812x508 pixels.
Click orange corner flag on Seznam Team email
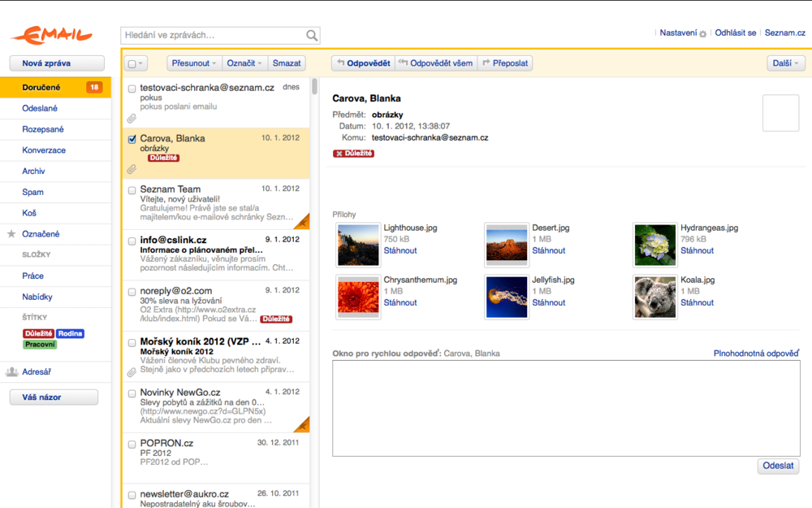point(303,223)
